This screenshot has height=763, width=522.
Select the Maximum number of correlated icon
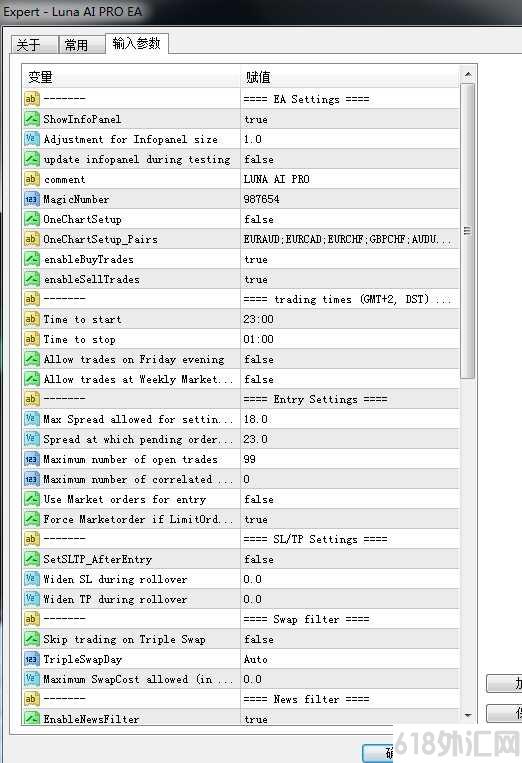point(32,479)
